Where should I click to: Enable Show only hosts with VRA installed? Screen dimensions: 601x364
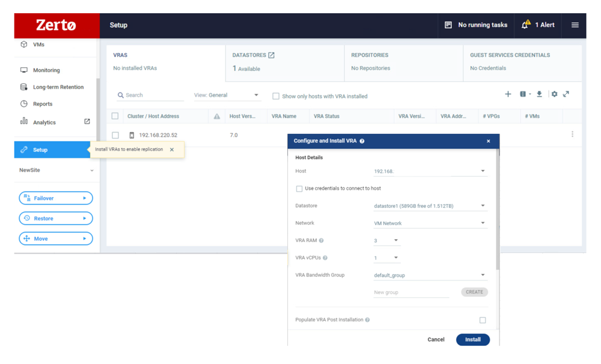pyautogui.click(x=276, y=96)
